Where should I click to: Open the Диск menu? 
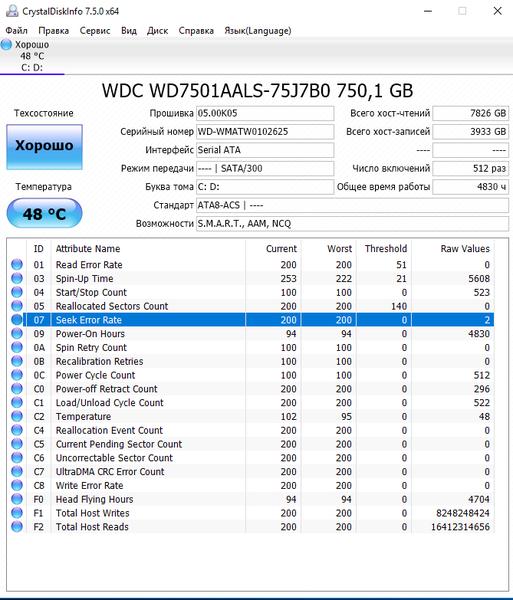157,31
